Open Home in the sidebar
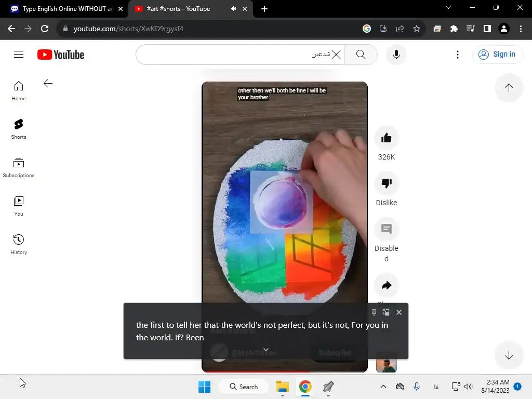This screenshot has height=399, width=532. (19, 91)
